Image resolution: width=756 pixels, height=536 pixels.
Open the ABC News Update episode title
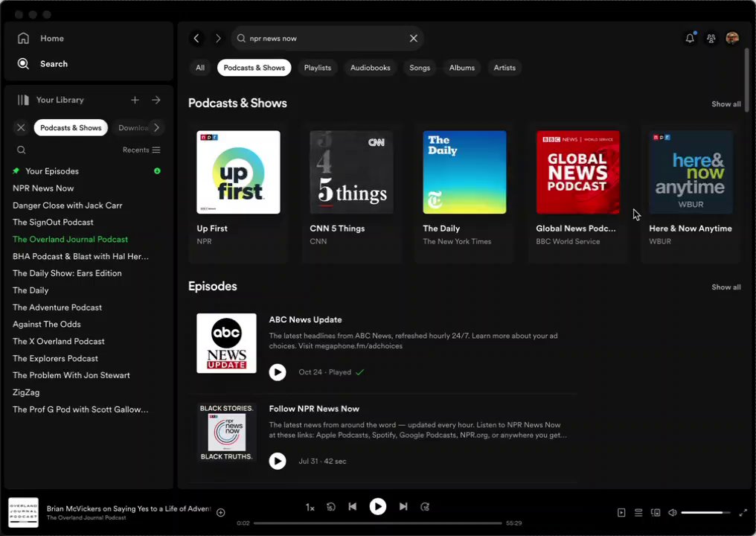pyautogui.click(x=305, y=319)
